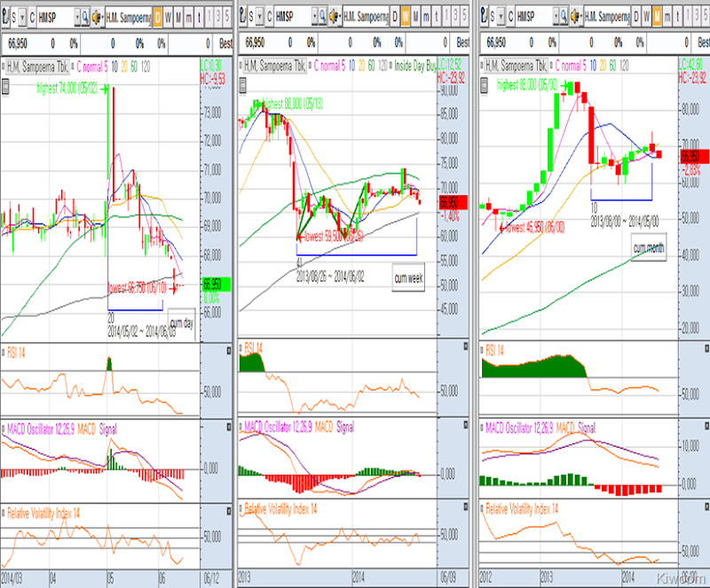Click the 5 interval button in the right chart

point(705,17)
